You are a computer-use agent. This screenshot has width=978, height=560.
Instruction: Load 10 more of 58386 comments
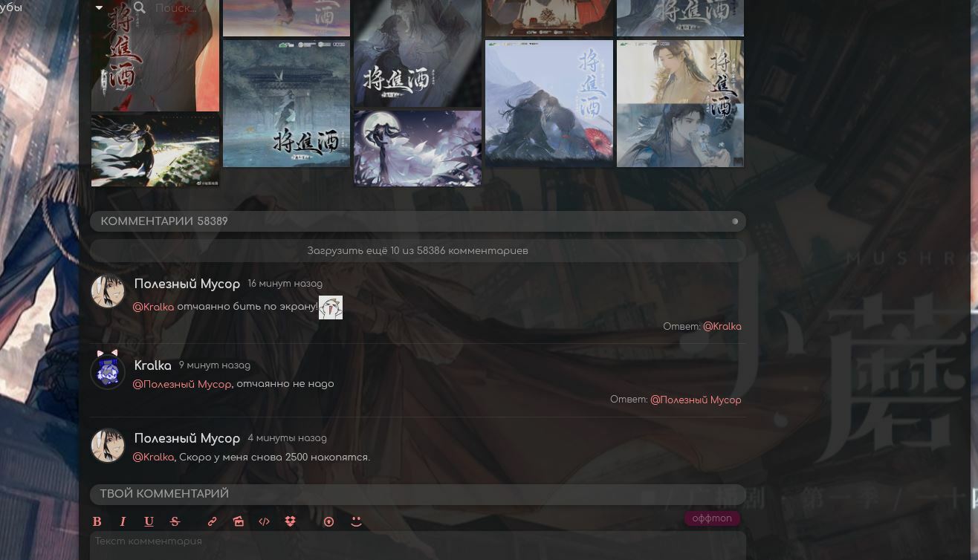(x=417, y=251)
